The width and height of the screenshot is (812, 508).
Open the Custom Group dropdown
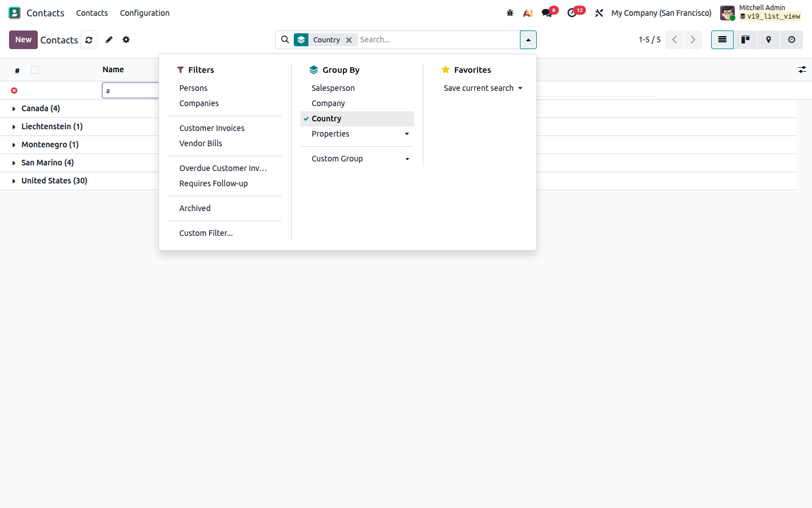pos(357,159)
